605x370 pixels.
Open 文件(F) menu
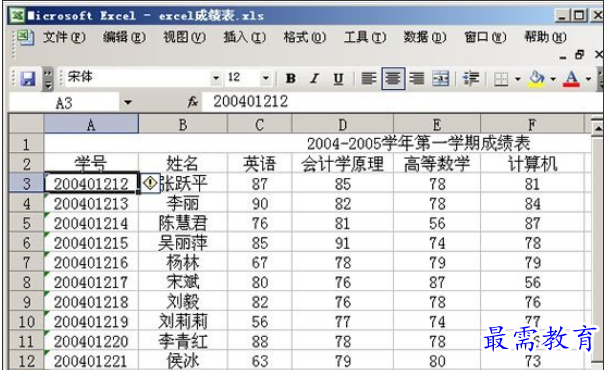[x=64, y=37]
